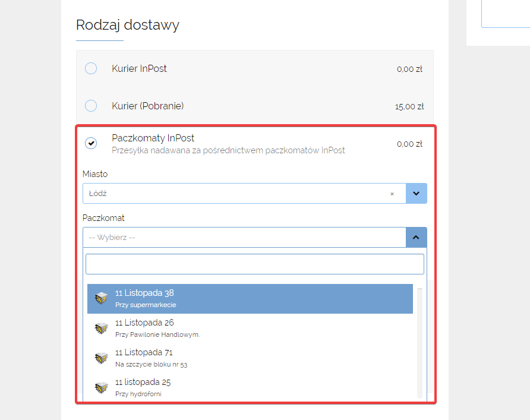Select the 11 Listopada 38 list entry
The image size is (530, 420).
250,299
